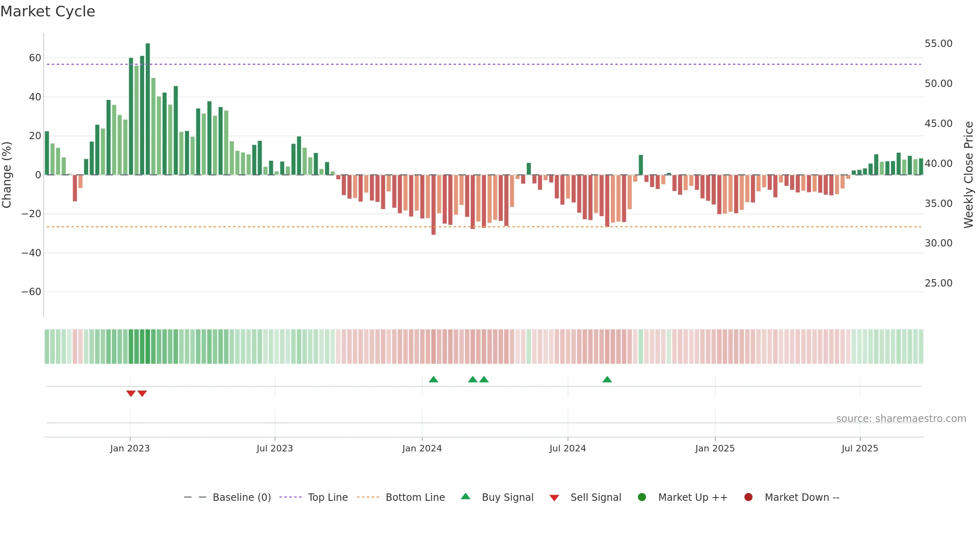Click the Baseline (0) dashed legend marker
Screen dimensions: 980x551
point(195,497)
